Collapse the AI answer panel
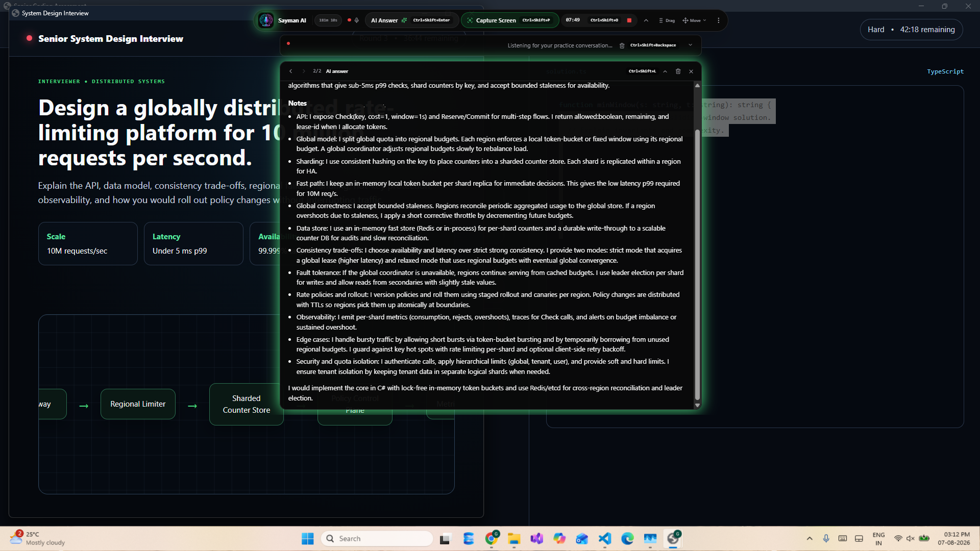The height and width of the screenshot is (551, 980). 665,71
